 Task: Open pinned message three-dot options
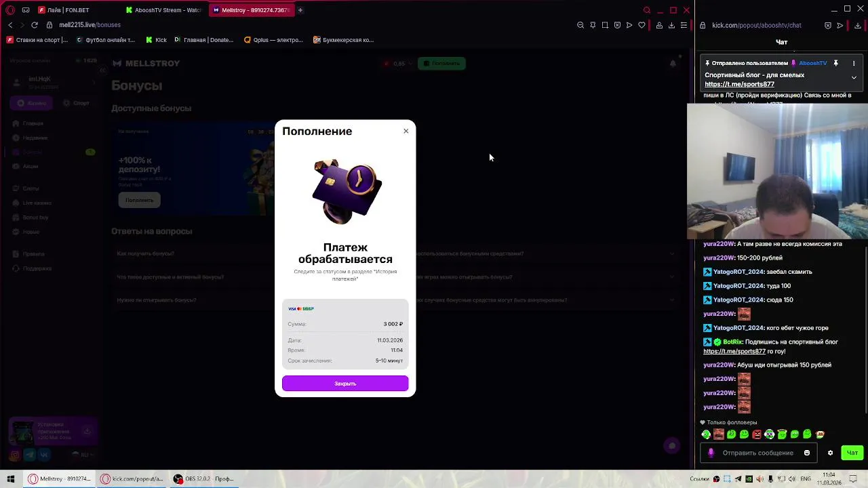point(854,63)
